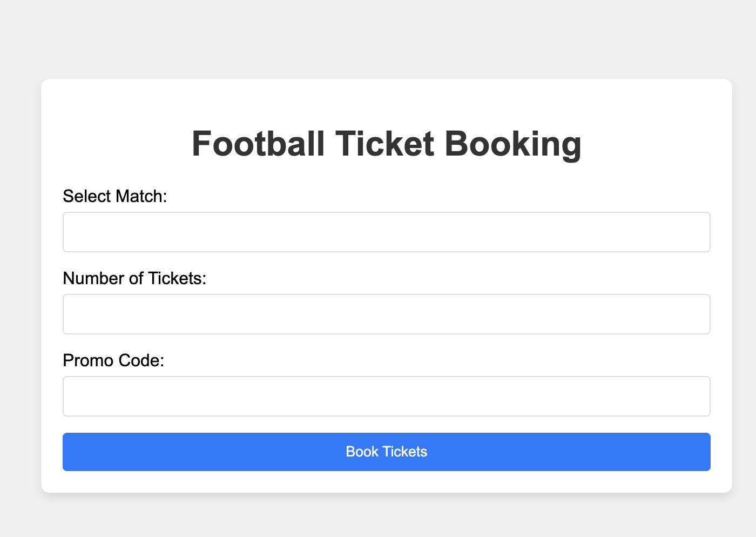Activate the promo code text box

coord(386,396)
